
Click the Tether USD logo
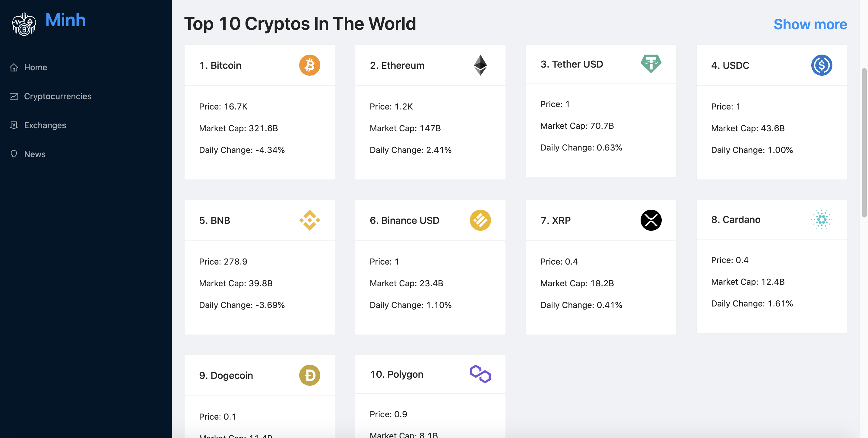[651, 64]
